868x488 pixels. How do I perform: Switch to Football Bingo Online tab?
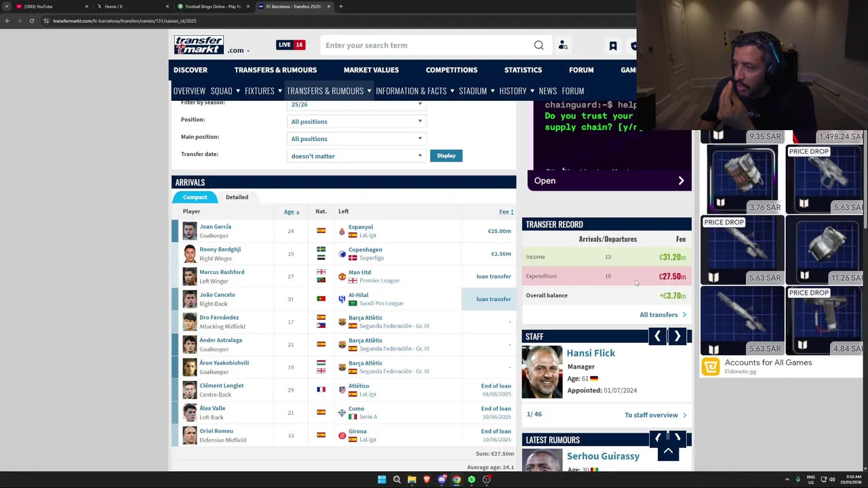click(212, 6)
